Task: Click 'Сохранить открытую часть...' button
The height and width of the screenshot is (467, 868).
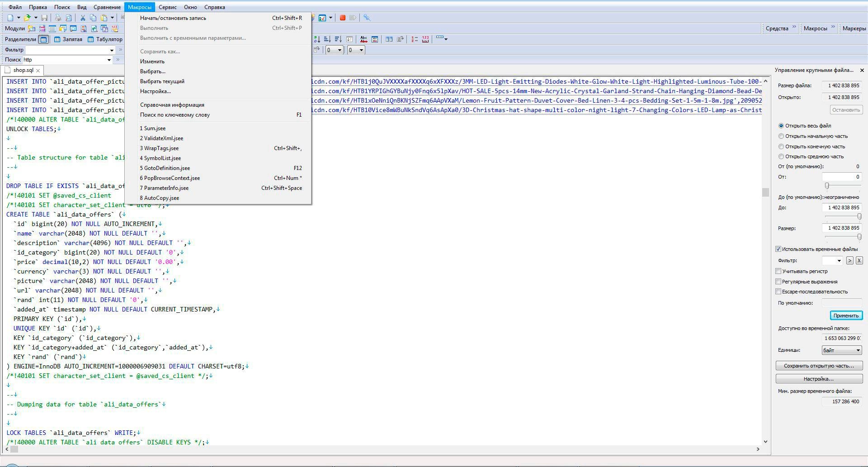Action: 819,366
